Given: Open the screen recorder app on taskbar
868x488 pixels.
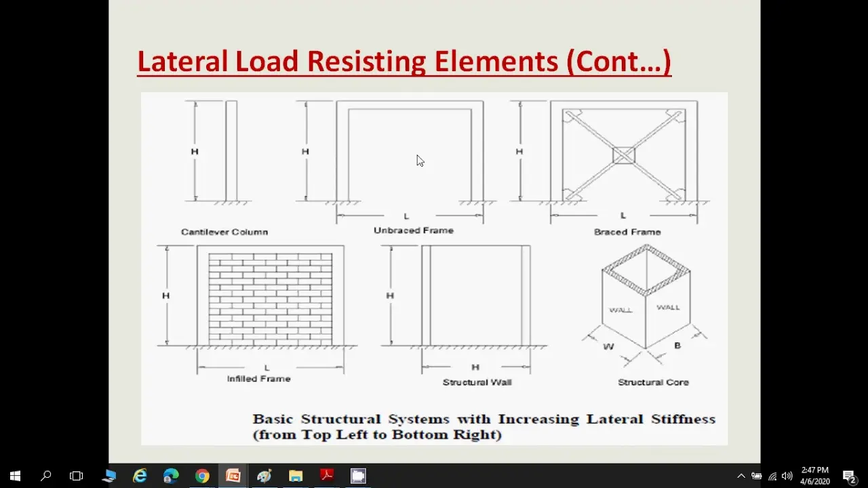Looking at the screenshot, I should [x=358, y=476].
